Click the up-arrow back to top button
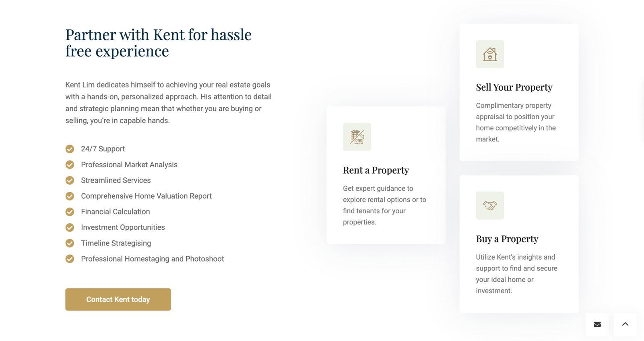The height and width of the screenshot is (341, 644). (625, 324)
